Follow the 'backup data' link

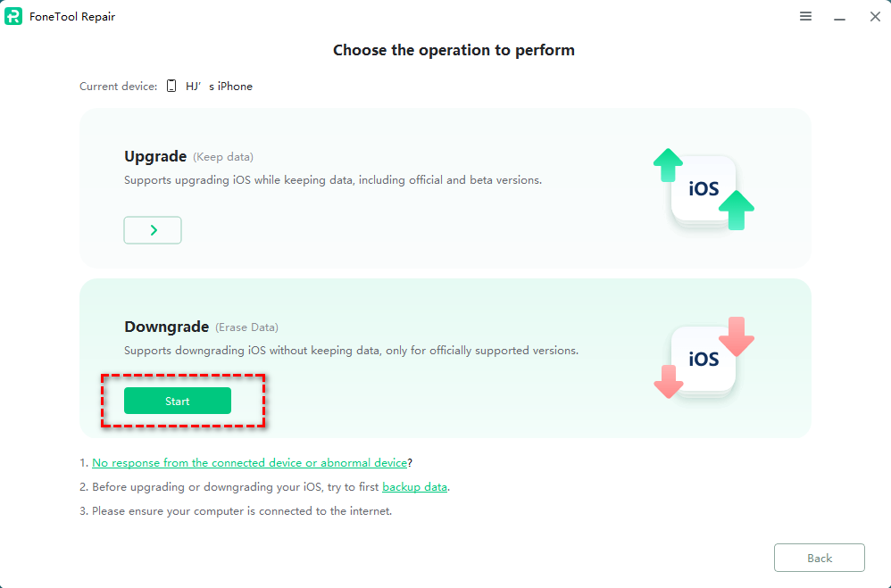[x=414, y=487]
